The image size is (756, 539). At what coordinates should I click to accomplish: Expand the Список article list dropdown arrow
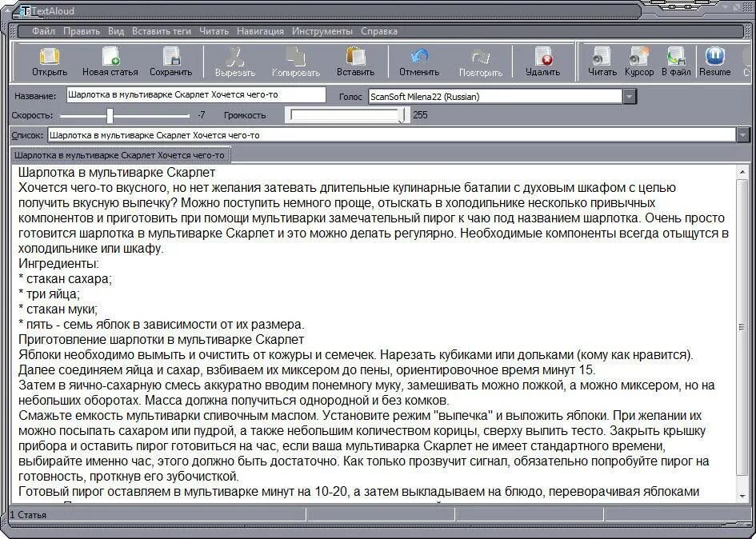tap(743, 135)
